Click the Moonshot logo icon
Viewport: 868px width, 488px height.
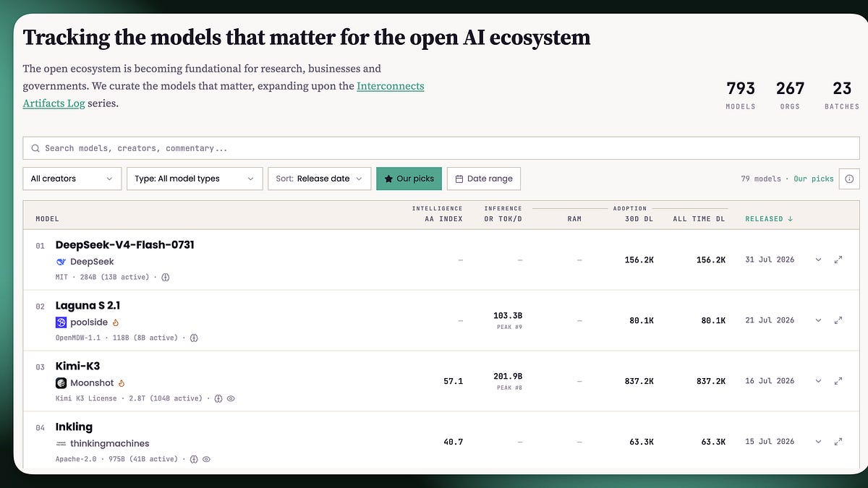tap(61, 383)
